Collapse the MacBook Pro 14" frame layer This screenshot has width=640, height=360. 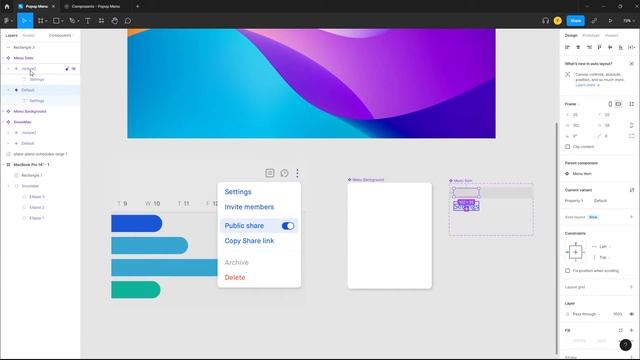[3, 164]
